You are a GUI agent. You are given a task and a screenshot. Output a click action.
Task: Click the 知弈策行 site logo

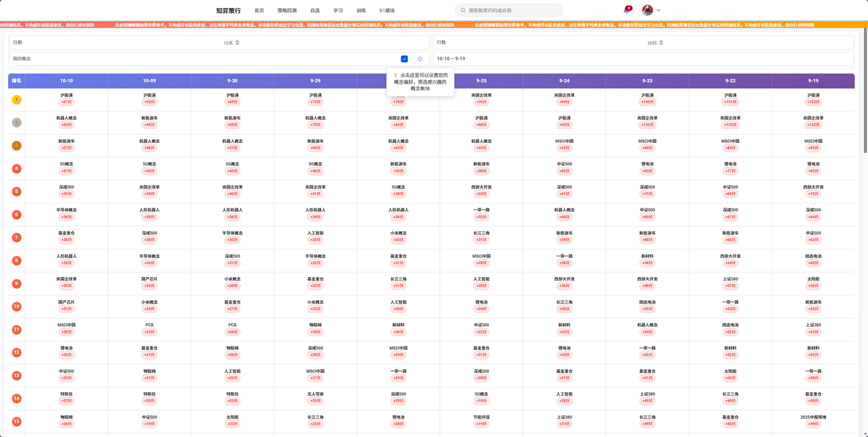tap(228, 11)
